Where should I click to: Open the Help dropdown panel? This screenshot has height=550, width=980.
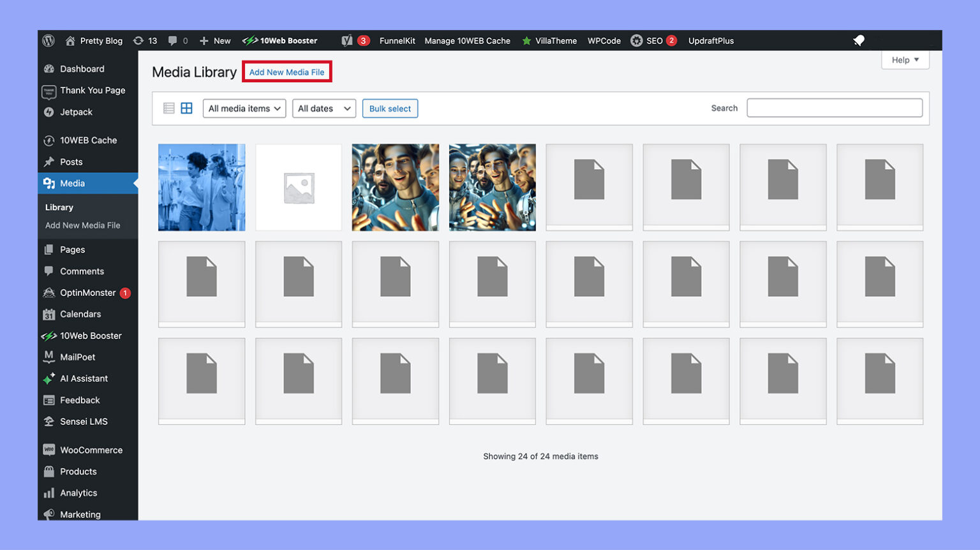(905, 59)
